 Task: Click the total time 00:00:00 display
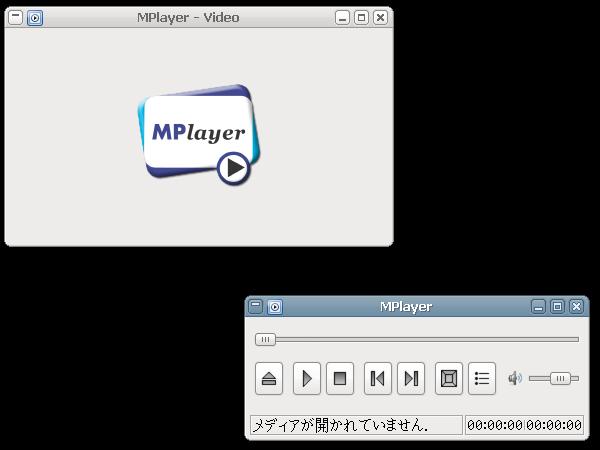[x=554, y=425]
